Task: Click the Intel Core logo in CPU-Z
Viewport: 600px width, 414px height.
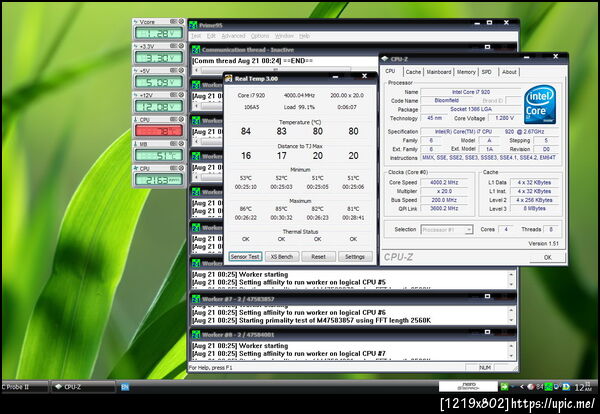Action: click(x=540, y=105)
